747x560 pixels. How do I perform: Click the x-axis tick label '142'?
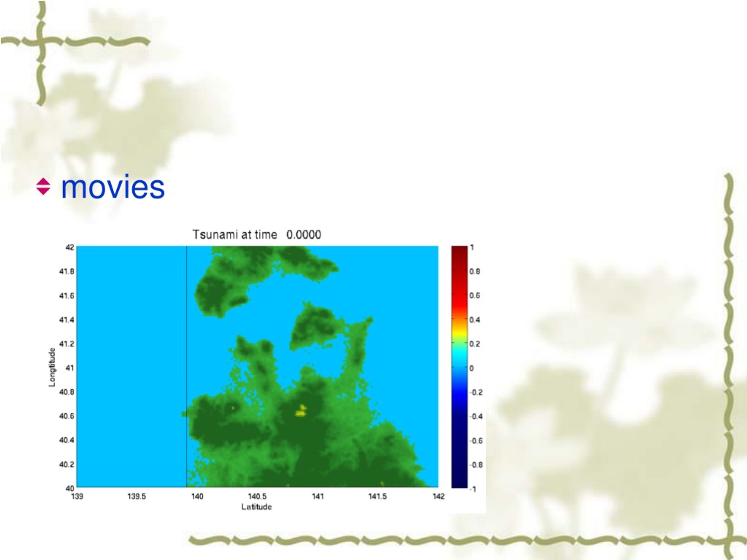439,496
